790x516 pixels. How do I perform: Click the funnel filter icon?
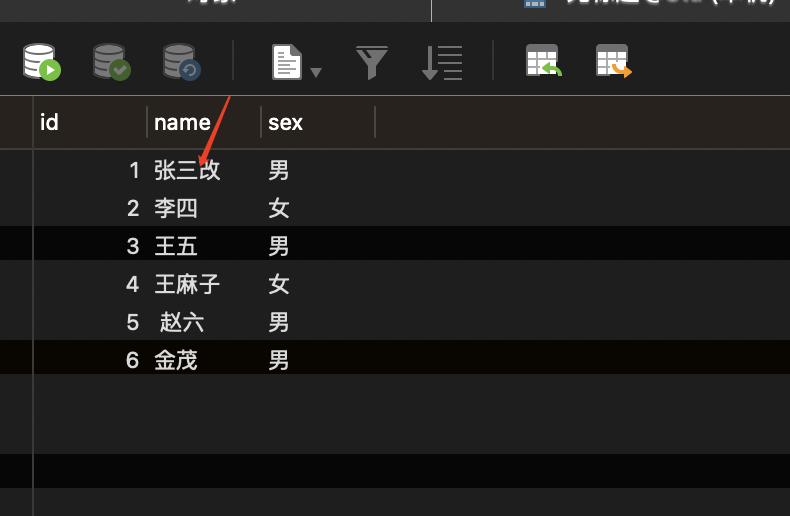(372, 62)
